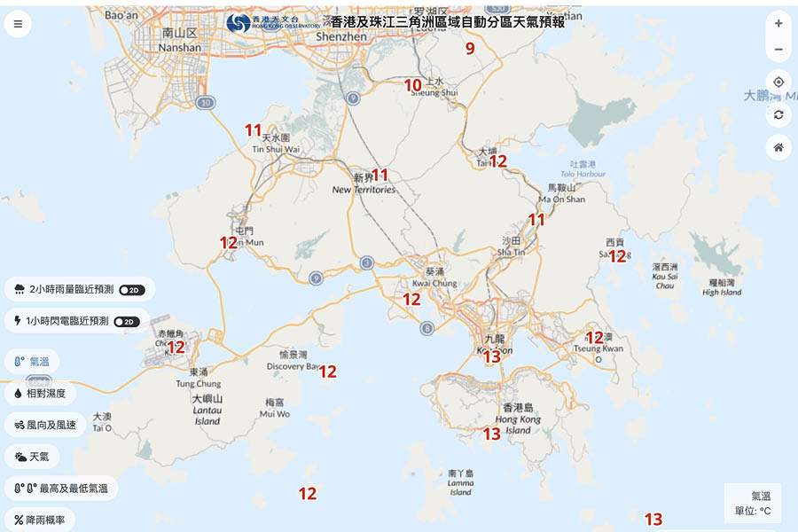Screen dimensions: 798x532
Task: Toggle 2D switch for 1小時閃電臨近預測
Action: [x=128, y=322]
